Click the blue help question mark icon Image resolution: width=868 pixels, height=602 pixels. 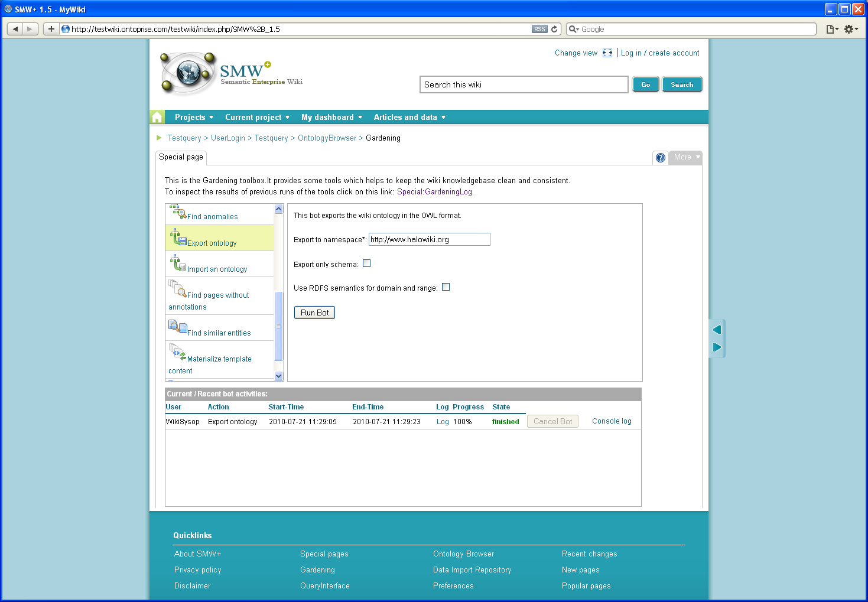(x=661, y=158)
